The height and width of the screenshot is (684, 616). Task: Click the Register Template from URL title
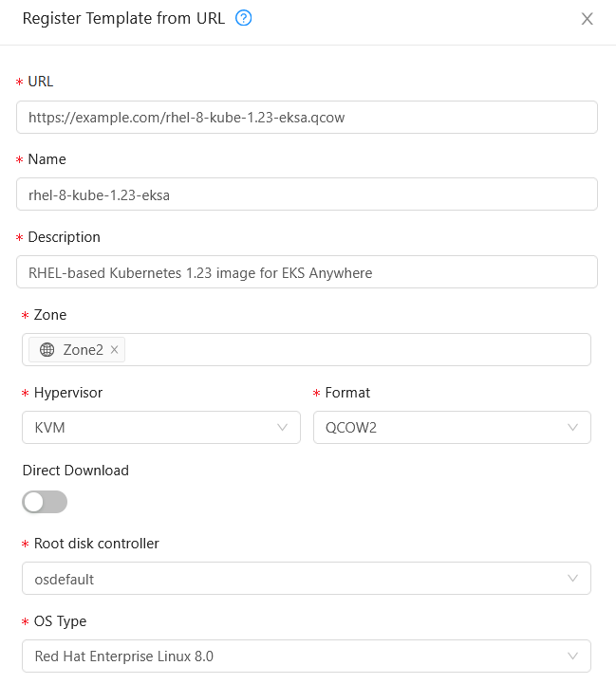click(123, 19)
